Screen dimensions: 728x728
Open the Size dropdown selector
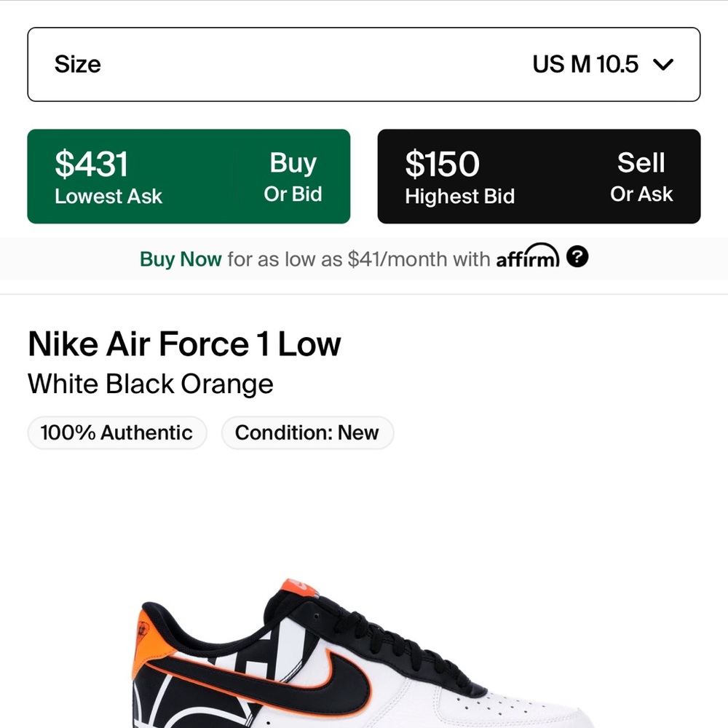click(363, 64)
